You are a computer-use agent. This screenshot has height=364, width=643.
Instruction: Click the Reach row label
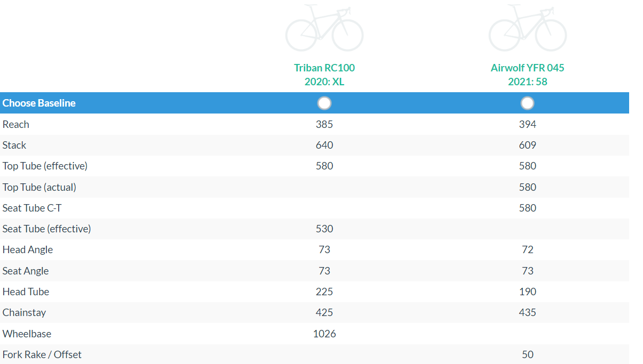point(16,124)
